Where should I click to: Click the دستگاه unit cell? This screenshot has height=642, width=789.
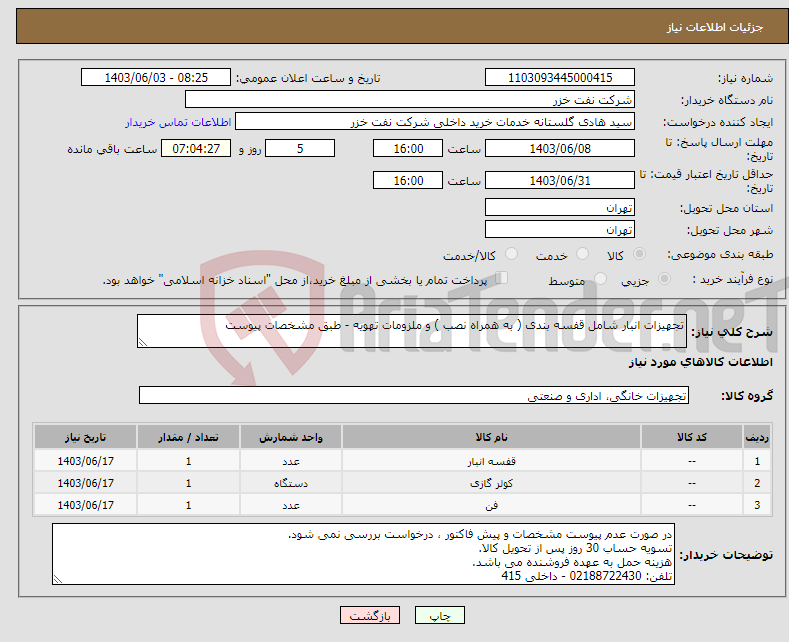tap(291, 483)
